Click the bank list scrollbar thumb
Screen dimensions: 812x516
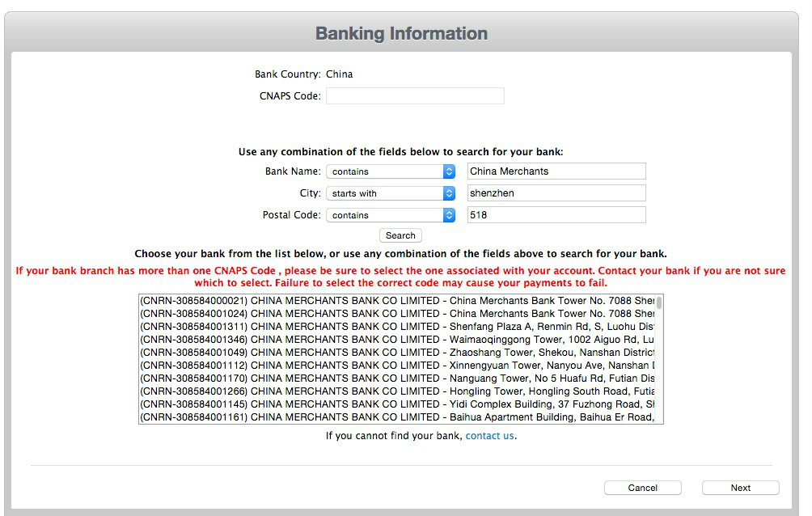point(659,302)
